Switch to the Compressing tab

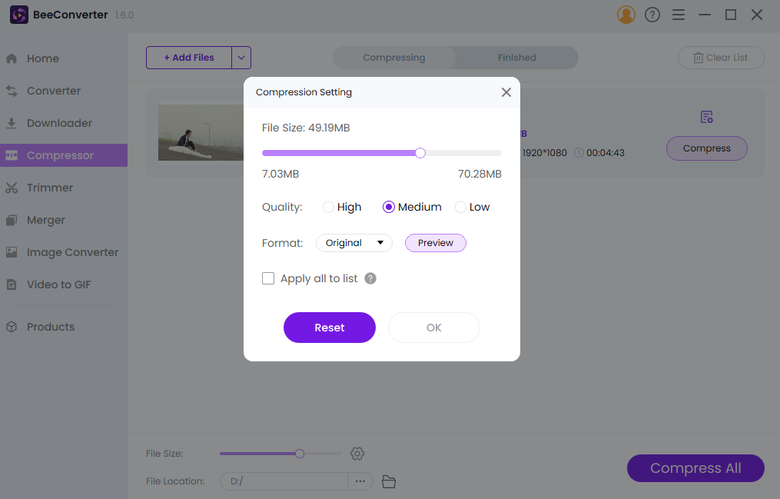pyautogui.click(x=394, y=58)
